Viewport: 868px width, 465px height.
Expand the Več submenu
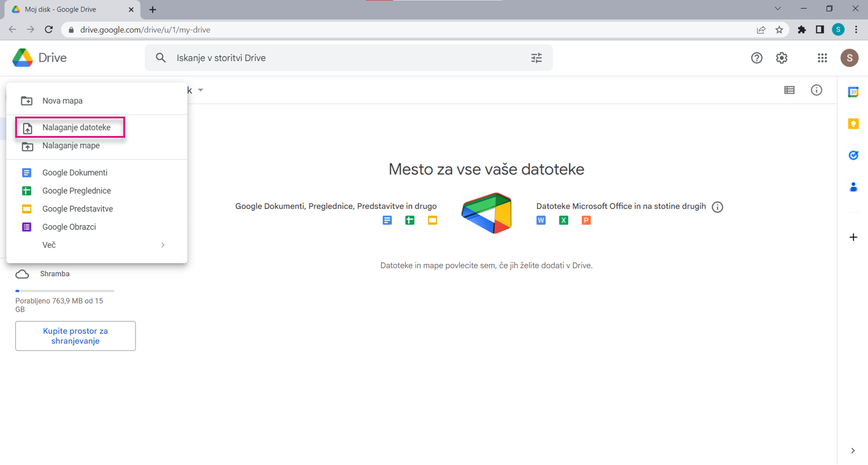pos(97,245)
